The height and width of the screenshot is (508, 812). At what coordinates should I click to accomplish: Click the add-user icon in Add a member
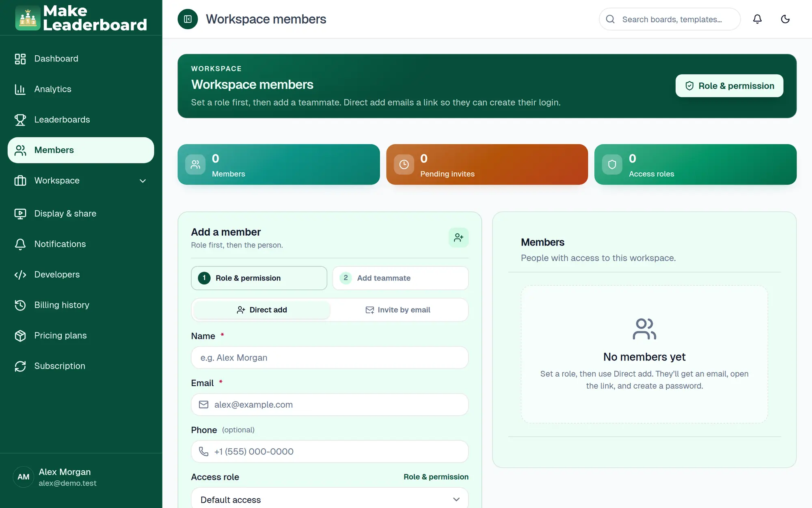(459, 238)
